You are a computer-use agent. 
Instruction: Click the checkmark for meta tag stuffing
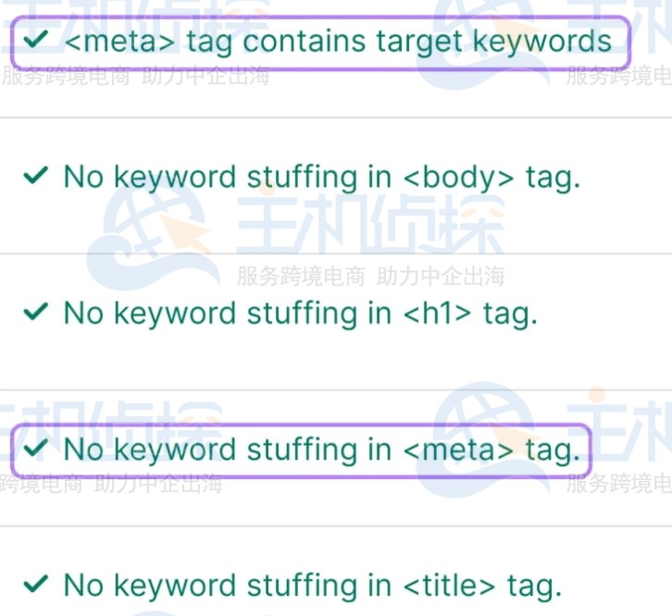coord(35,448)
